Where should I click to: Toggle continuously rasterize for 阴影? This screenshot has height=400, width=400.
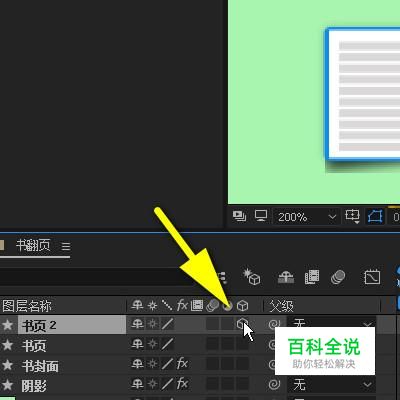[x=152, y=384]
